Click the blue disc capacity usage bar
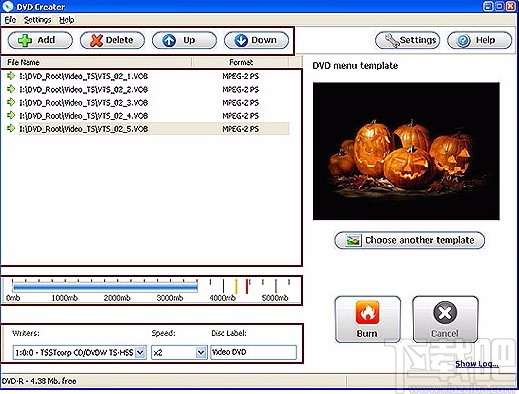519x394 pixels. pos(105,287)
